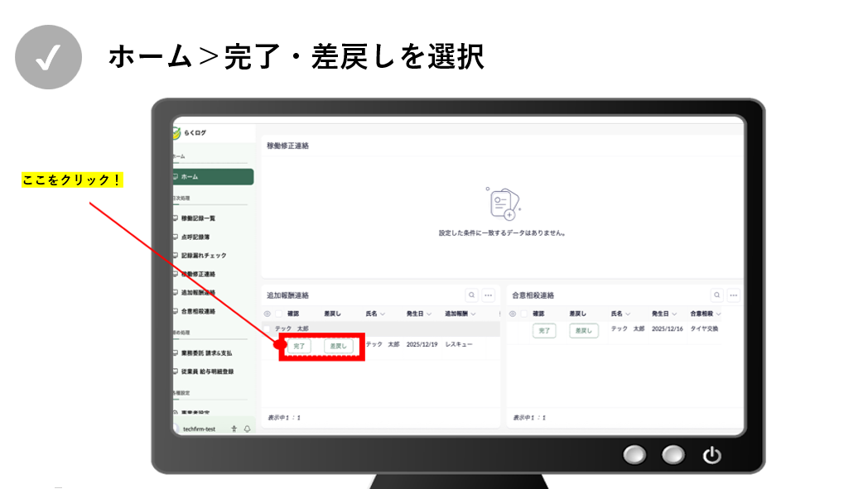This screenshot has width=868, height=489.
Task: Click the eye icon in 合意相殺連絡 table header
Action: click(512, 314)
